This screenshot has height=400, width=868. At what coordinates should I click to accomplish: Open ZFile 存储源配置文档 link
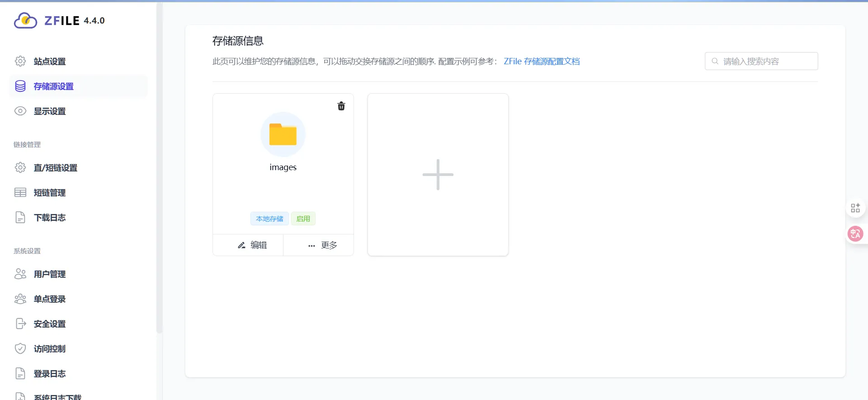(x=542, y=61)
